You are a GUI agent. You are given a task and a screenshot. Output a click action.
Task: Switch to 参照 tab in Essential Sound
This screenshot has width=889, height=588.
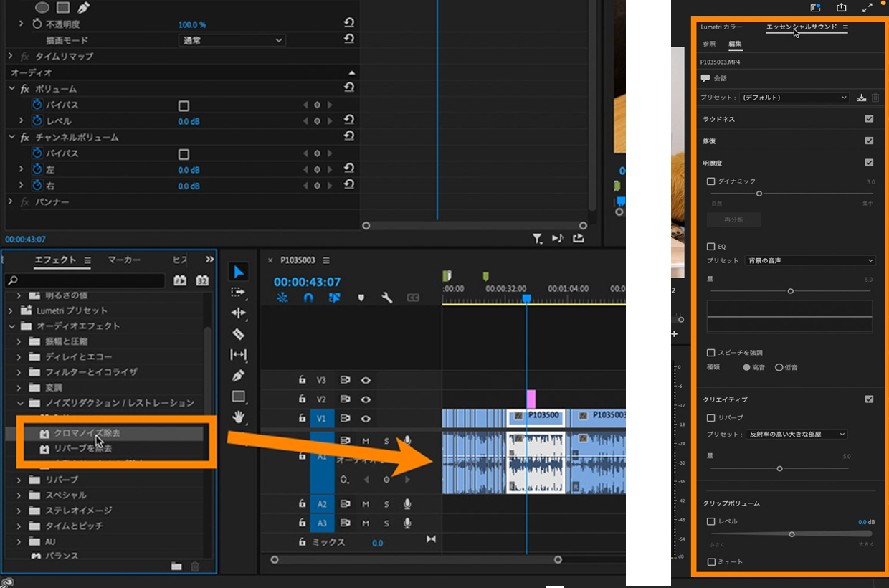coord(709,44)
